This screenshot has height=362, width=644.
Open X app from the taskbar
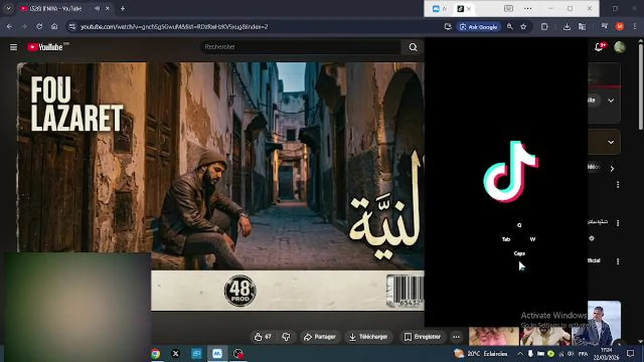pos(176,353)
